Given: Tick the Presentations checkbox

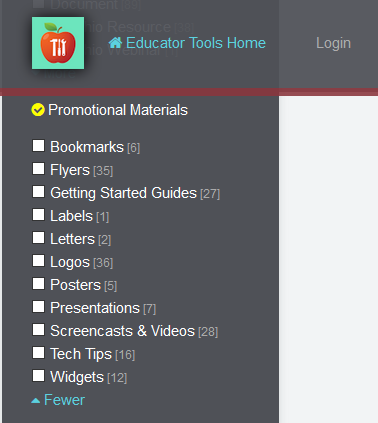Looking at the screenshot, I should [38, 307].
